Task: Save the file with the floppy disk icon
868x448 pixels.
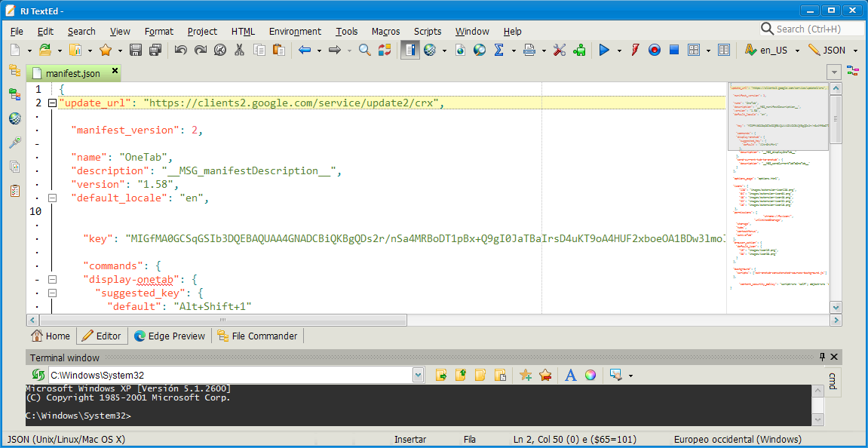Action: pos(136,51)
